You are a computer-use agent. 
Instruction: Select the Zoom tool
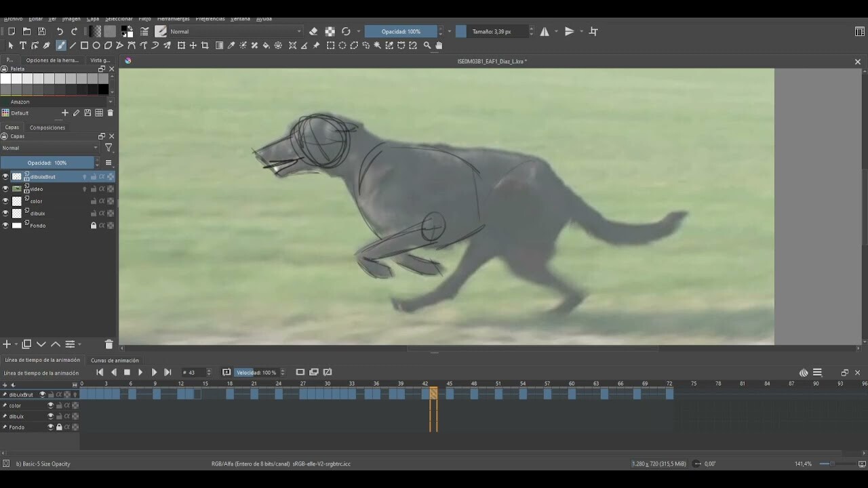click(x=427, y=45)
